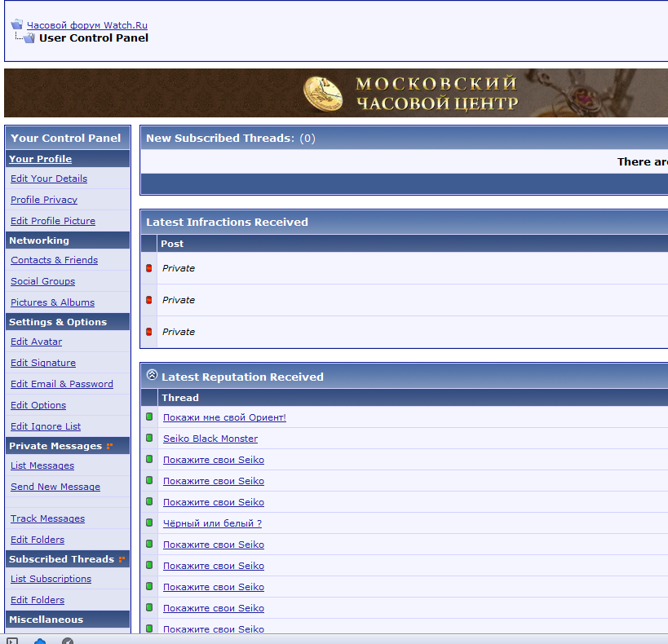Viewport: 668px width, 644px height.
Task: Toggle the orange icon beside Subscribed Threads
Action: 122,559
